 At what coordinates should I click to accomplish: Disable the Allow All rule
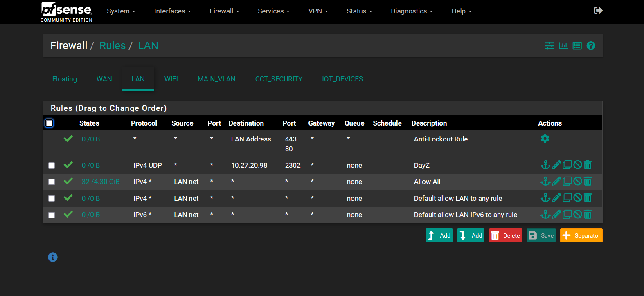tap(578, 181)
